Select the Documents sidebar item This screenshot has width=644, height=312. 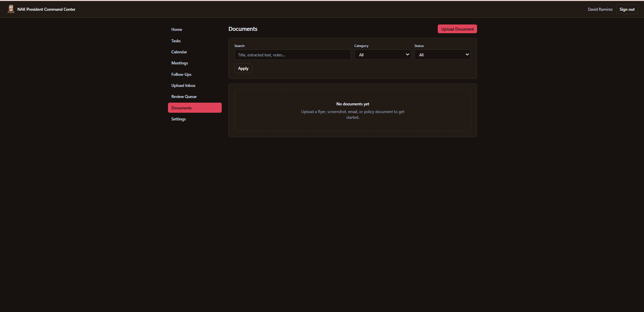195,108
